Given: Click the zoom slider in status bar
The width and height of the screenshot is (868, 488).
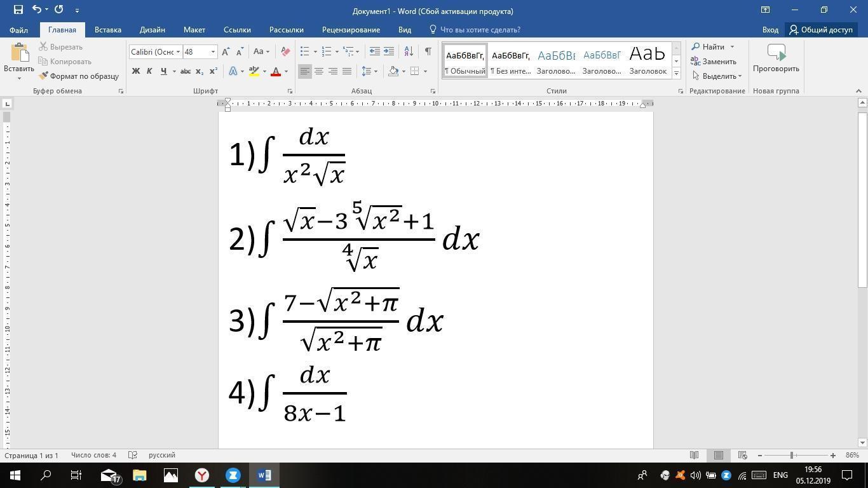Looking at the screenshot, I should coord(792,456).
